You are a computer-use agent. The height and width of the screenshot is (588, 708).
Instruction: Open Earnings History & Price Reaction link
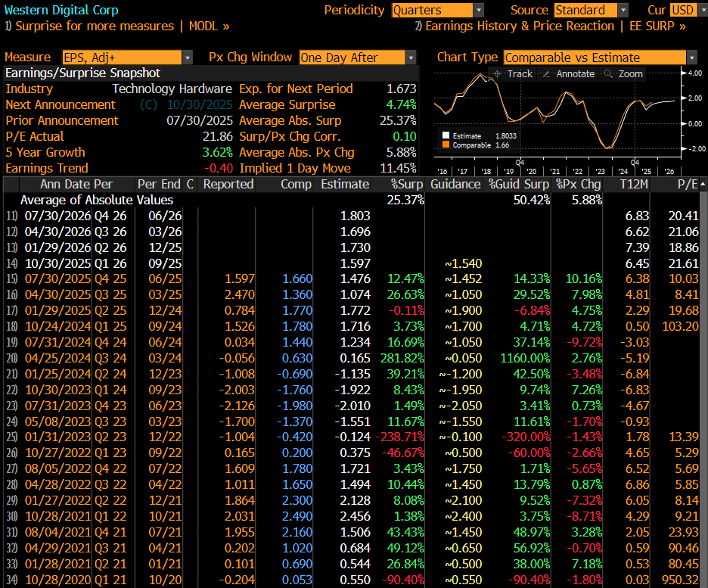551,26
